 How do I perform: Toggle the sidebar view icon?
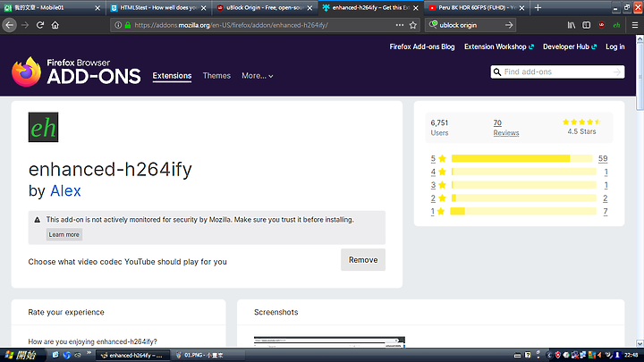pos(587,25)
